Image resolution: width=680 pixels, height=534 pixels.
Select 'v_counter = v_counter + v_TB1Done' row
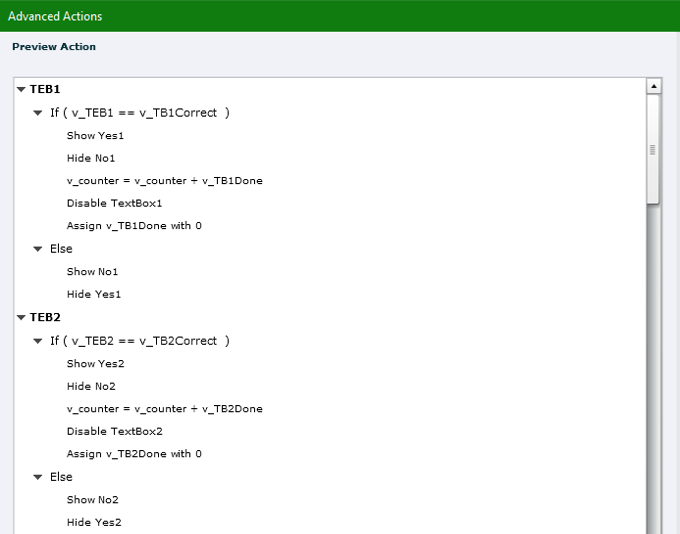click(x=165, y=181)
